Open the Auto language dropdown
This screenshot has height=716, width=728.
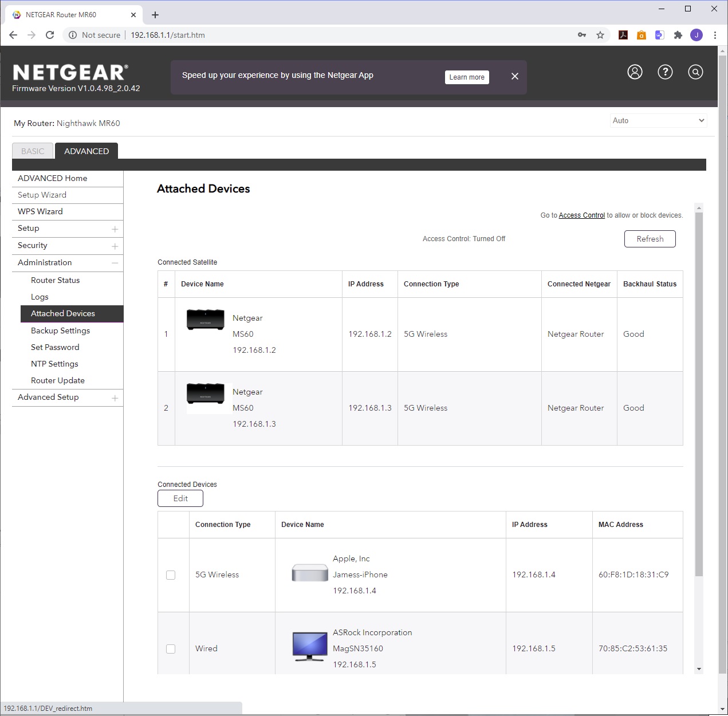coord(658,121)
